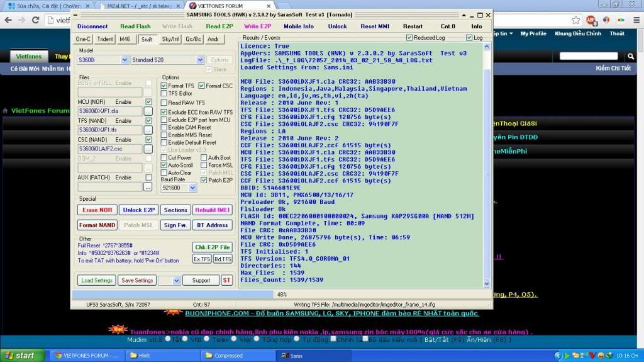The width and height of the screenshot is (644, 362).
Task: Open HWK folder in taskbar
Action: (162, 356)
